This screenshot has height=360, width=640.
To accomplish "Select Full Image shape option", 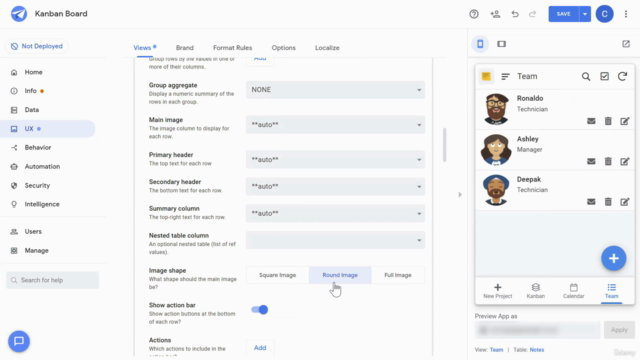I will [x=398, y=275].
